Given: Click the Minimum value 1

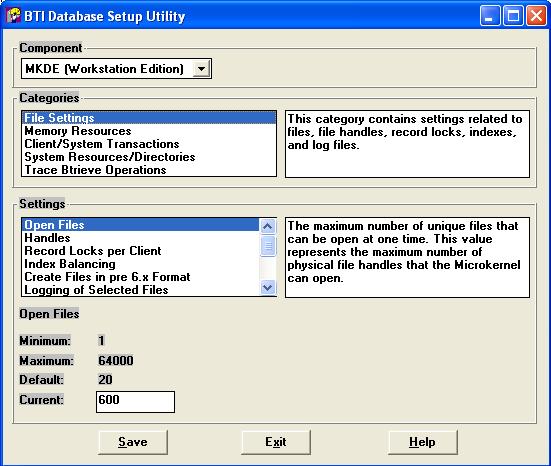Looking at the screenshot, I should 101,341.
